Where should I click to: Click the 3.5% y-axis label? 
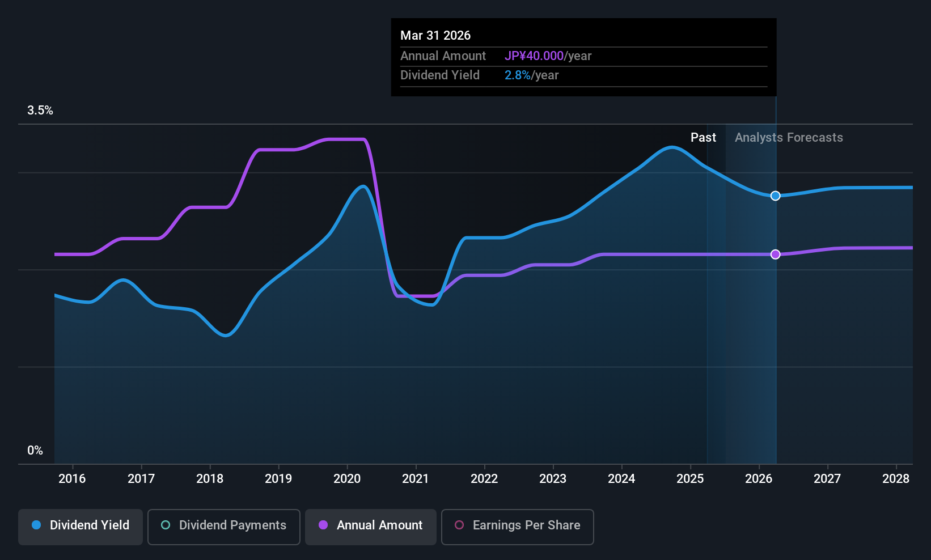(x=40, y=111)
